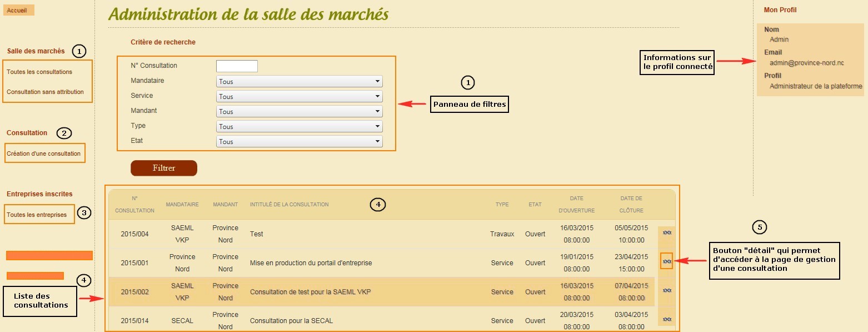Select consultation number 2015/002 cell
This screenshot has height=332, width=868.
134,292
